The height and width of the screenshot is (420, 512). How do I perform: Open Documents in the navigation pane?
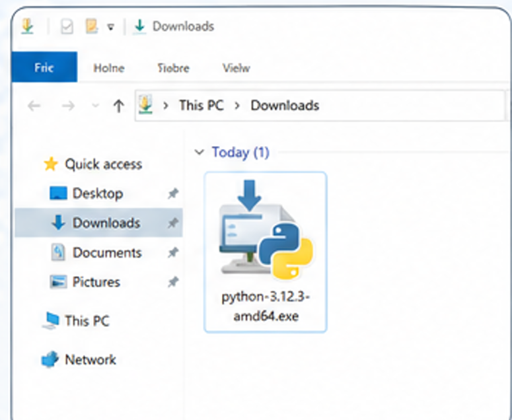coord(107,252)
